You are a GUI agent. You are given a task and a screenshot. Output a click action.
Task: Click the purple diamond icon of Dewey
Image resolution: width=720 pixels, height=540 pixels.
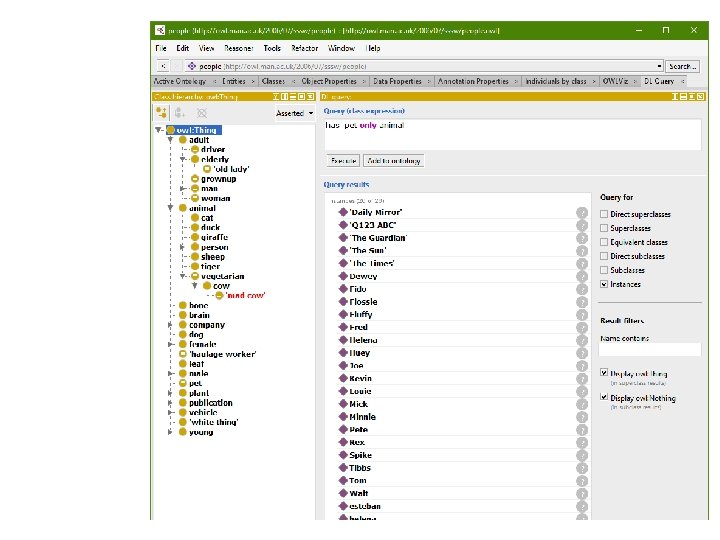pyautogui.click(x=343, y=276)
